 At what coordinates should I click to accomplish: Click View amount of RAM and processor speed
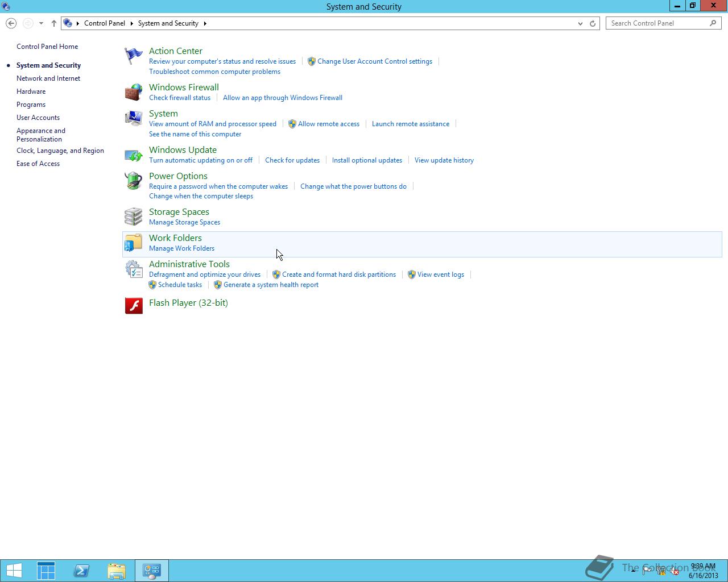click(213, 124)
